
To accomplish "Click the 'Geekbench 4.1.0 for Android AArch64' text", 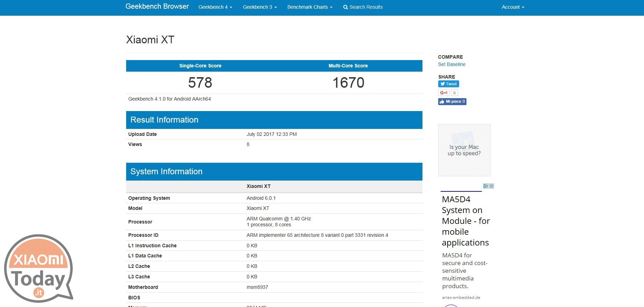I will click(x=169, y=99).
